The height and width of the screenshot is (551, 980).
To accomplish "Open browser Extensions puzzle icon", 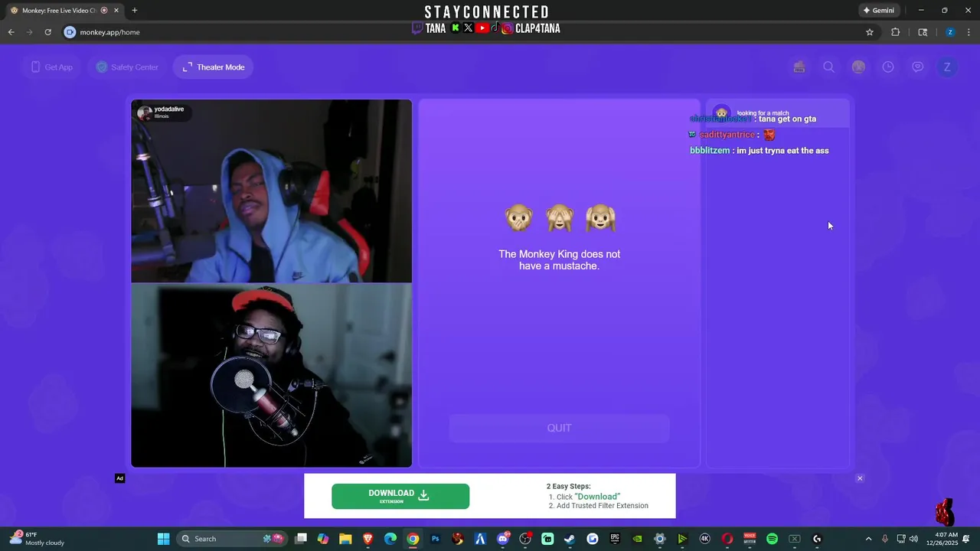I will 895,32.
